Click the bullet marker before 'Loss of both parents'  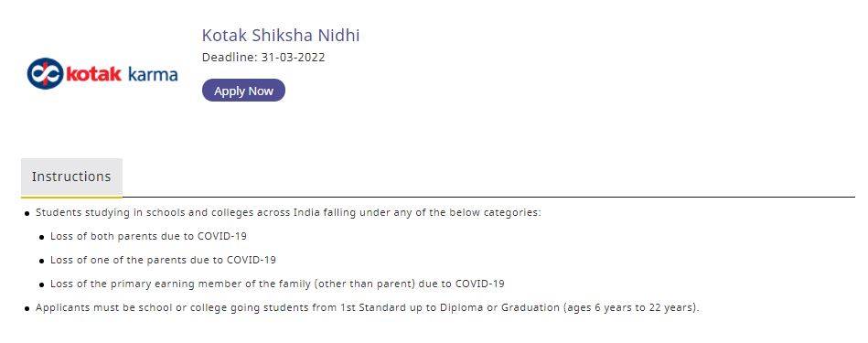point(42,237)
